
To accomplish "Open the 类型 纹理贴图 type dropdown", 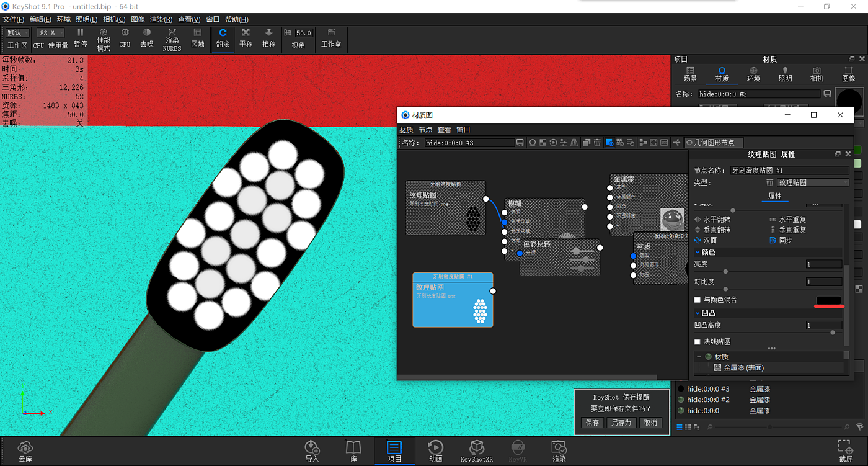I will point(813,182).
